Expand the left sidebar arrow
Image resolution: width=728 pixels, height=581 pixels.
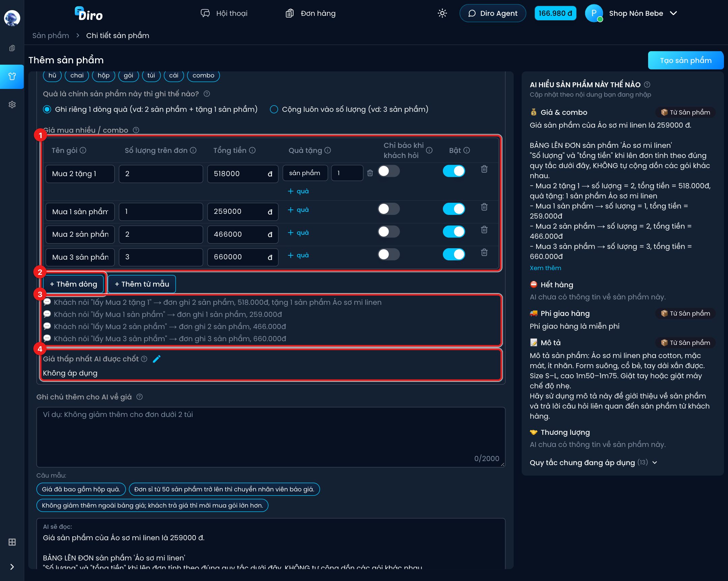[12, 567]
